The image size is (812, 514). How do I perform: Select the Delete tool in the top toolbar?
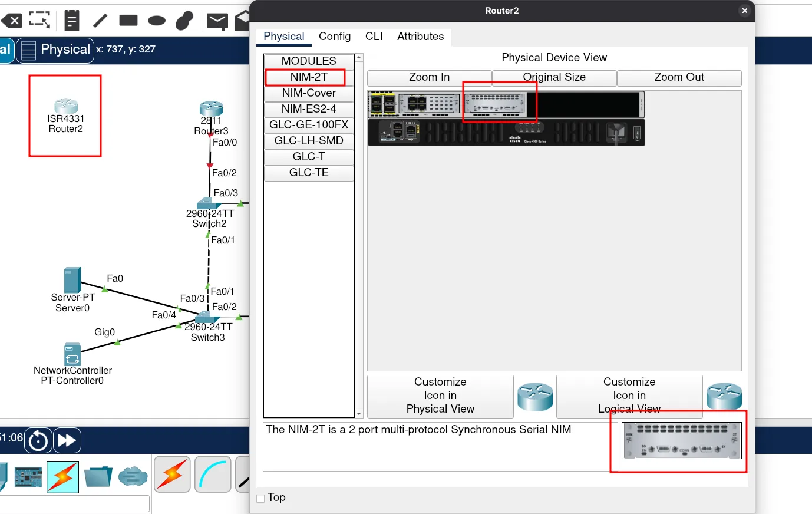tap(11, 21)
